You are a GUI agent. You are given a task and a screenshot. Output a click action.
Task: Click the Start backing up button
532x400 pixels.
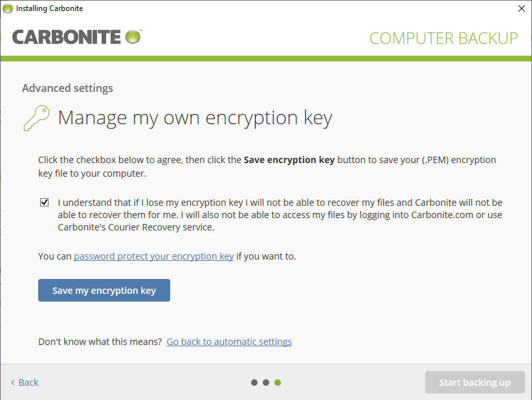[x=474, y=383]
